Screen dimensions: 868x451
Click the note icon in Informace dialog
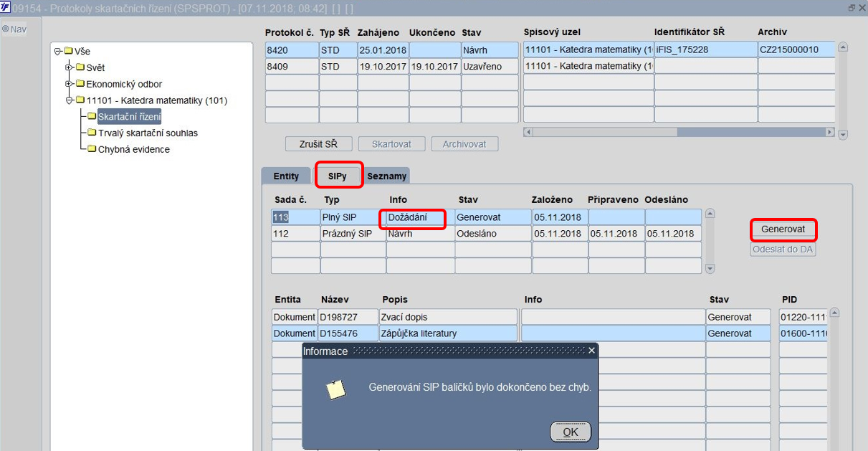point(336,388)
